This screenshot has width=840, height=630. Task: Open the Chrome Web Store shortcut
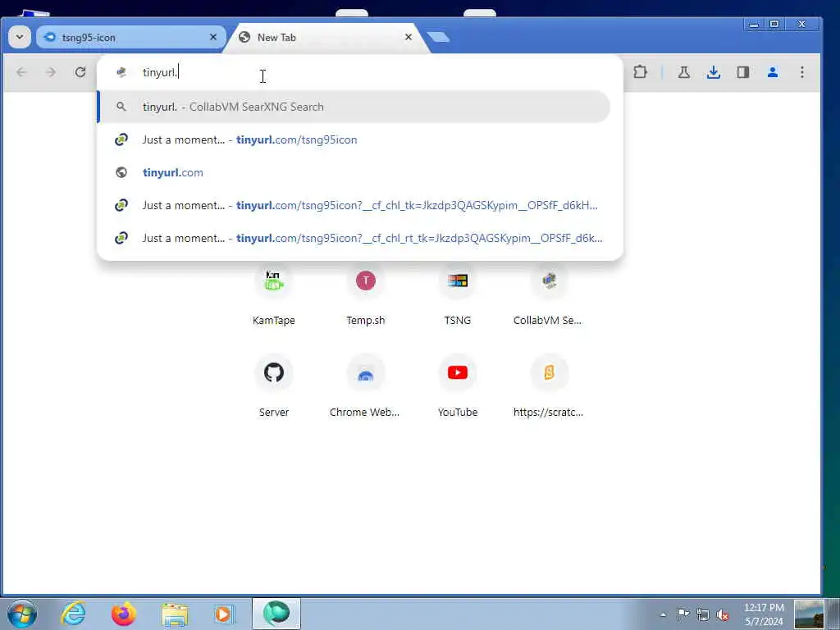pyautogui.click(x=365, y=386)
